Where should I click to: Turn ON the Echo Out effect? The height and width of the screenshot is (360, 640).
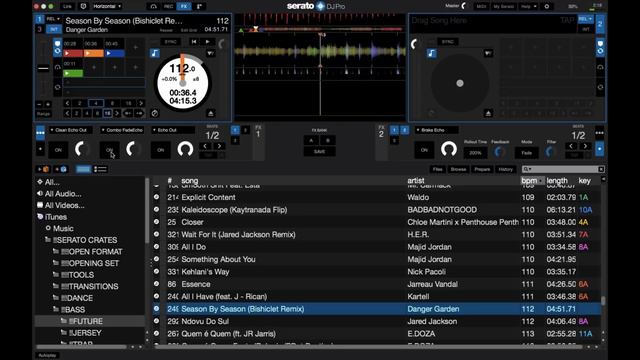click(160, 150)
